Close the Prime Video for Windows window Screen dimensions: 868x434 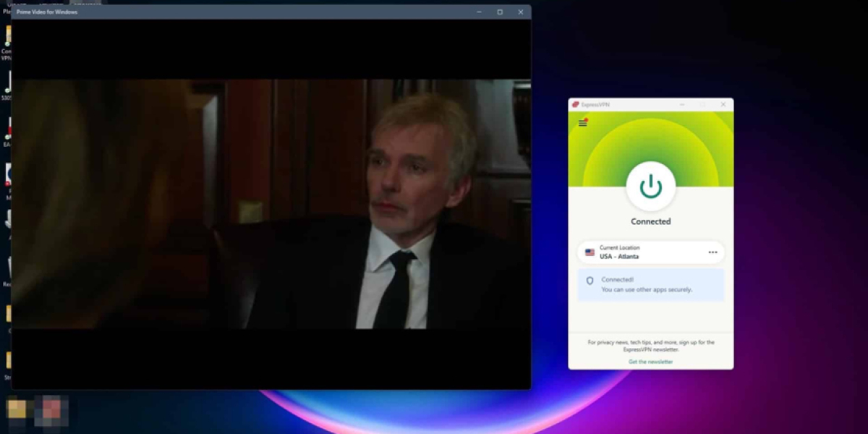tap(520, 12)
